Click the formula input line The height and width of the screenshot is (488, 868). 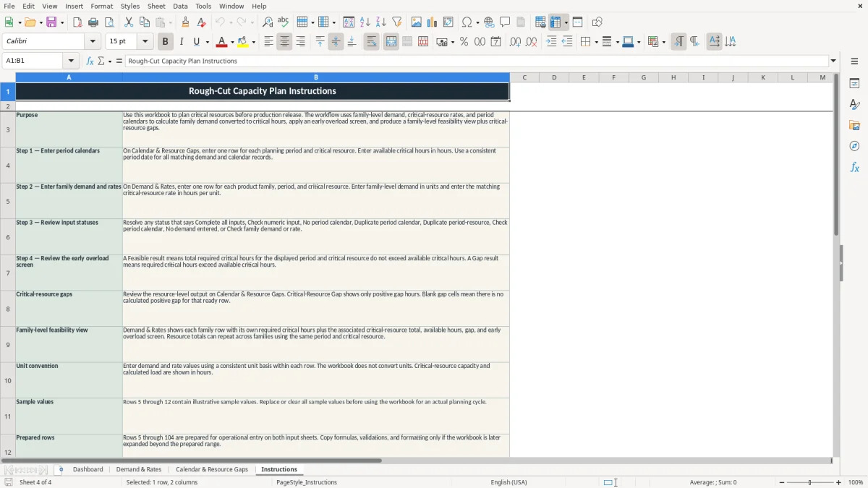click(x=477, y=61)
